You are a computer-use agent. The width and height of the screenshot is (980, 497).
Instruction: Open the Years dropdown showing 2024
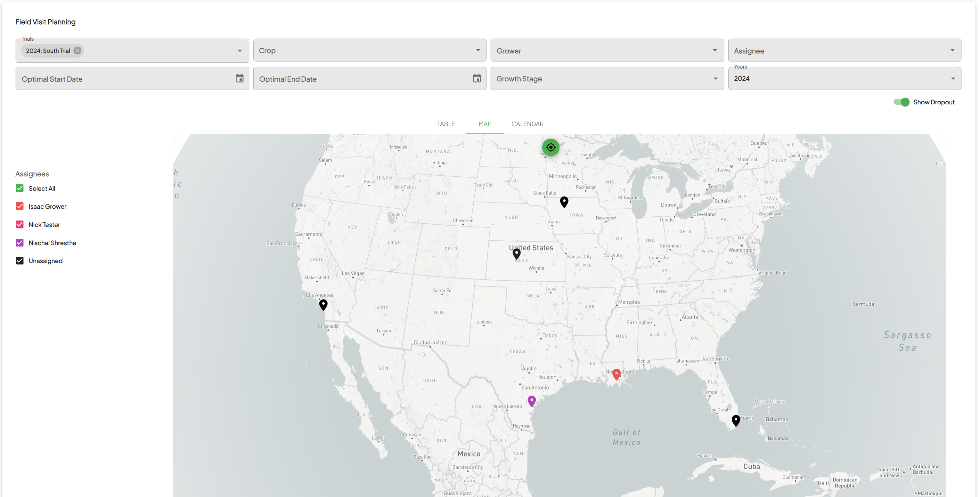point(844,78)
